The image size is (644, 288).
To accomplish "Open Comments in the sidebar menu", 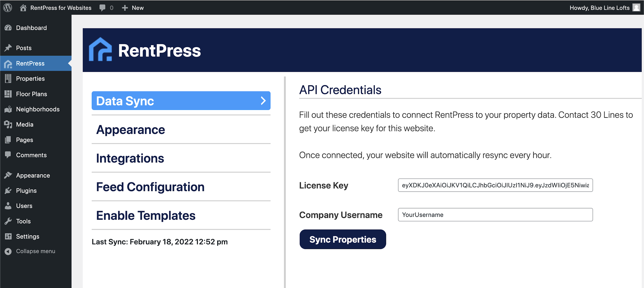I will (36, 155).
